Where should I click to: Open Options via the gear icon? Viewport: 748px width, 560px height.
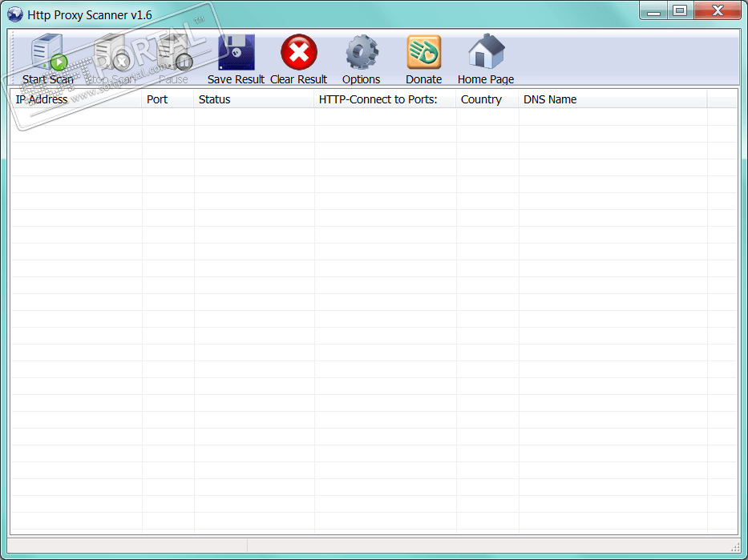(x=362, y=52)
